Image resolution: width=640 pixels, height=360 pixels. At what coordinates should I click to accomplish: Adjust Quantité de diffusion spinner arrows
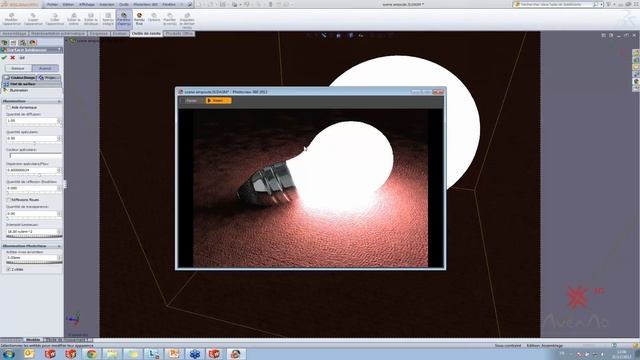point(60,121)
